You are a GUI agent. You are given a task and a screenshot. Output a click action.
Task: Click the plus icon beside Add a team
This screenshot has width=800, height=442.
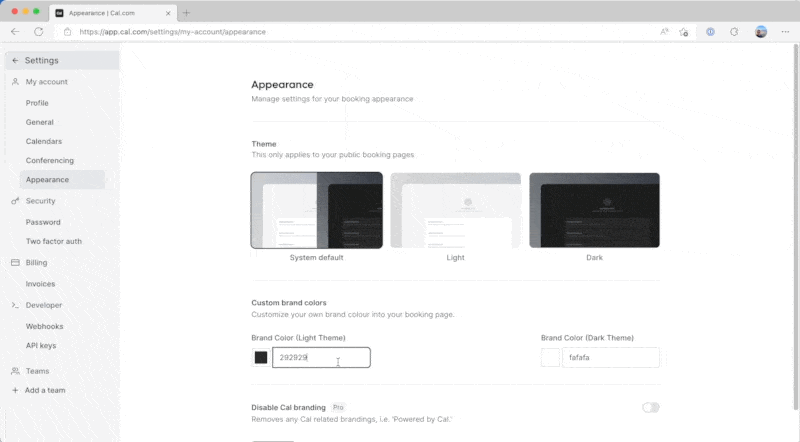click(x=15, y=390)
